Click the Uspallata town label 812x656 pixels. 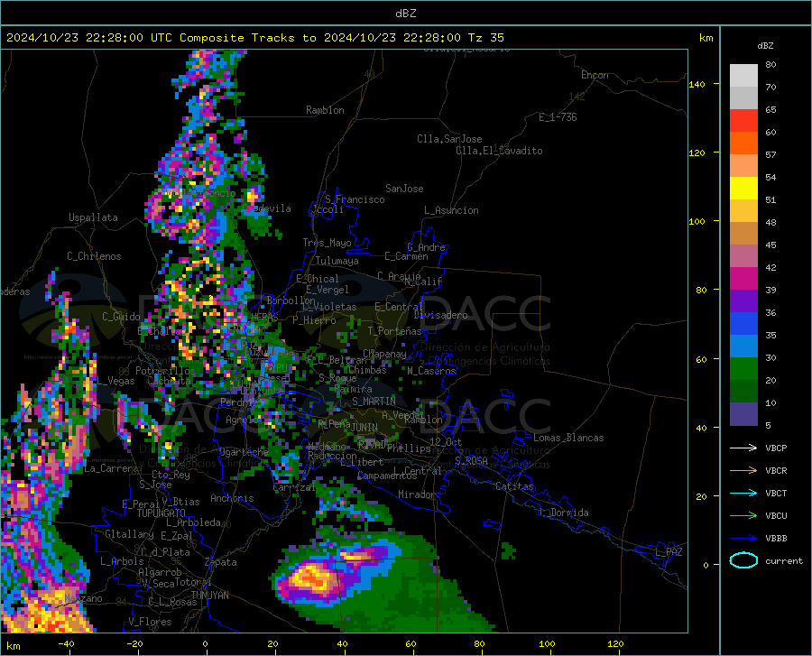(93, 217)
